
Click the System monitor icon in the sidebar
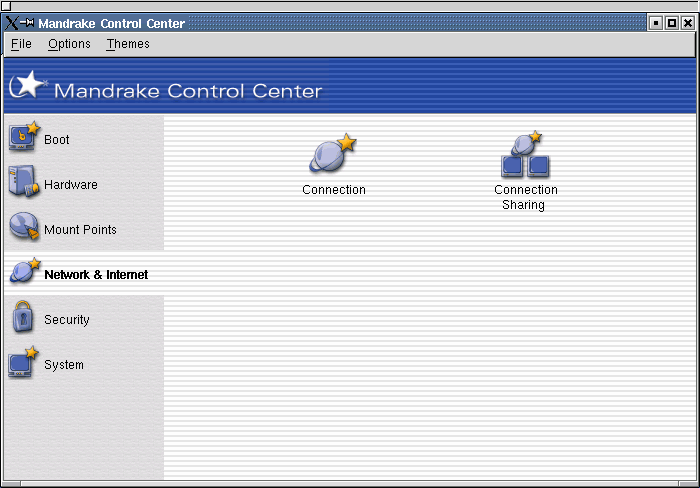point(23,363)
